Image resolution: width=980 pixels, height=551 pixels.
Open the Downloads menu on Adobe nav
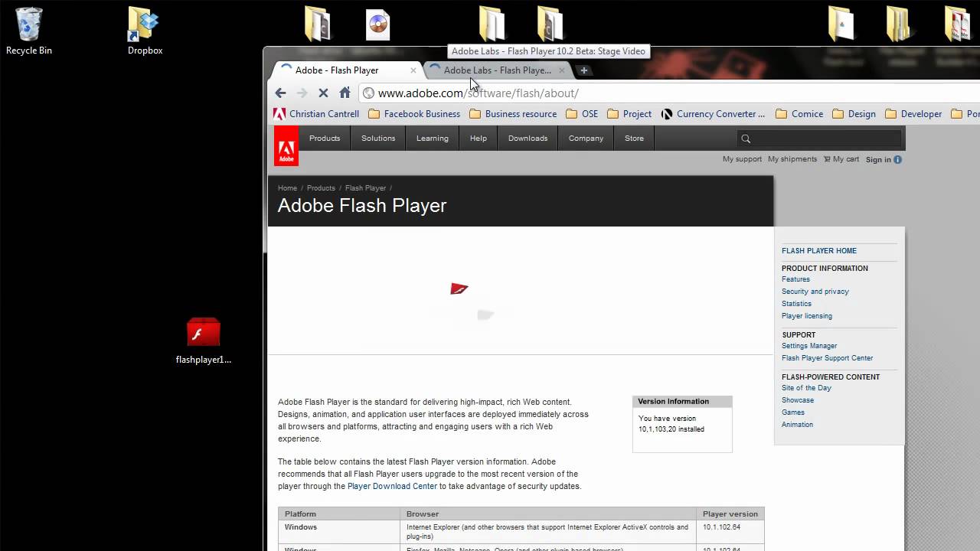pos(528,139)
